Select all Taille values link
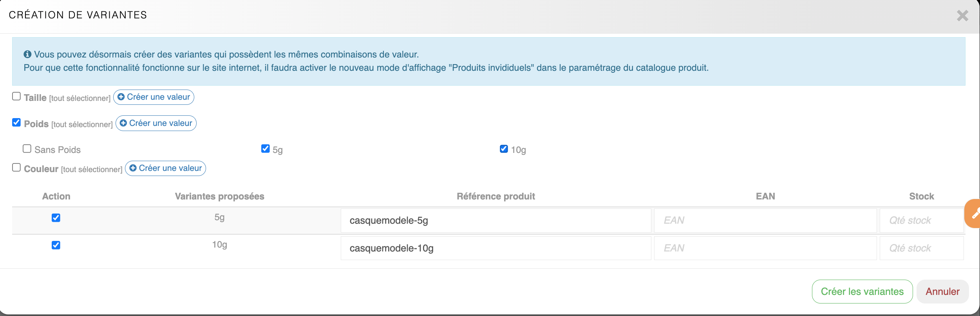 pos(80,98)
